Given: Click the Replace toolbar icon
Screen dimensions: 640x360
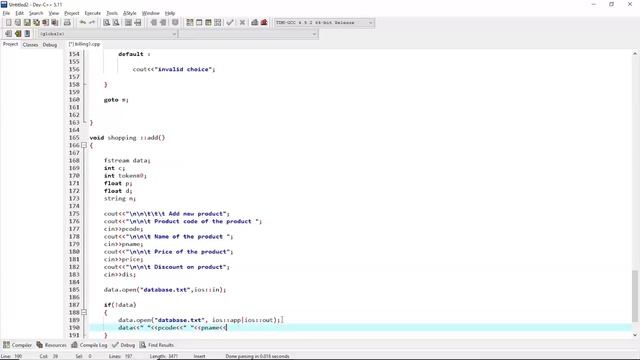Looking at the screenshot, I should pyautogui.click(x=116, y=22).
